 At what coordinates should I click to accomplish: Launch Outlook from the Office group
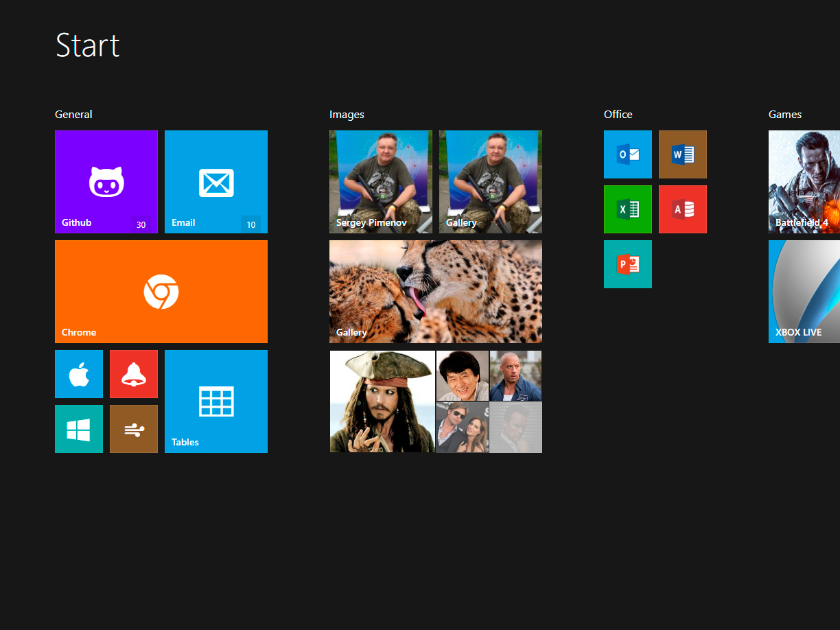[628, 154]
